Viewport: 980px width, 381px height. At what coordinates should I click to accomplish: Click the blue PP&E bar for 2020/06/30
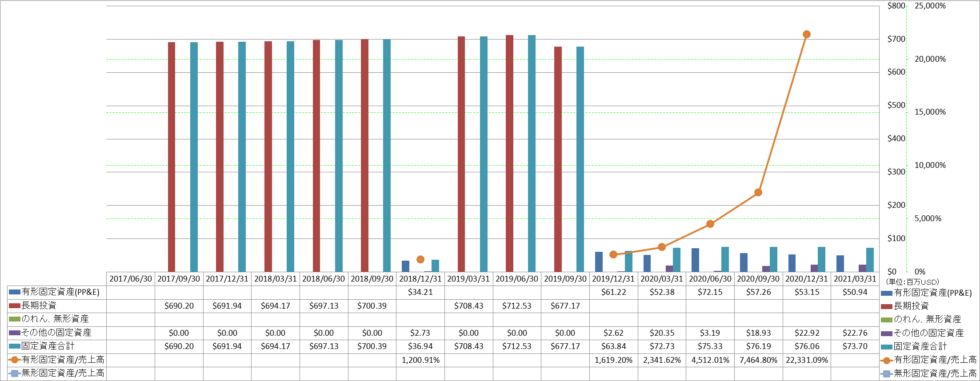pos(695,260)
